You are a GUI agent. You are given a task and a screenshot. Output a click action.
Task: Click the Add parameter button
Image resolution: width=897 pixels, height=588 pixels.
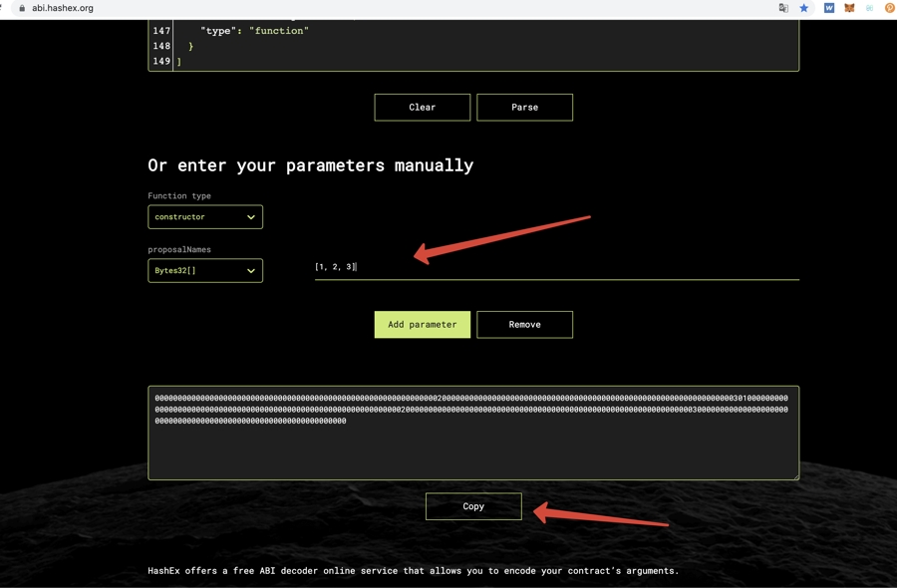tap(422, 325)
